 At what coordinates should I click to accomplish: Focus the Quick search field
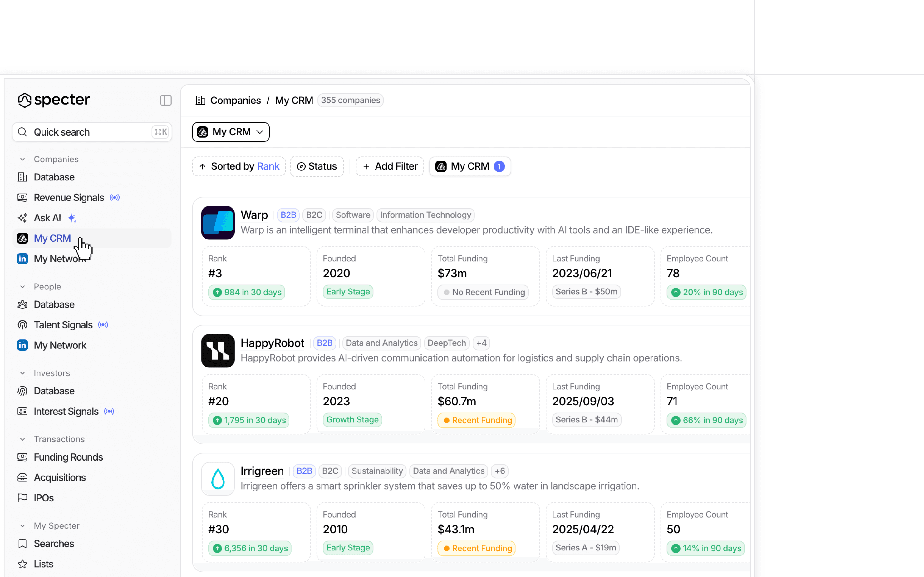pyautogui.click(x=91, y=132)
